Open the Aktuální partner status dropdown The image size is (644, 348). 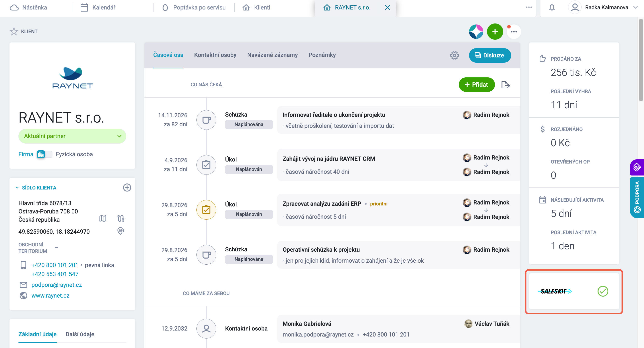pos(72,136)
